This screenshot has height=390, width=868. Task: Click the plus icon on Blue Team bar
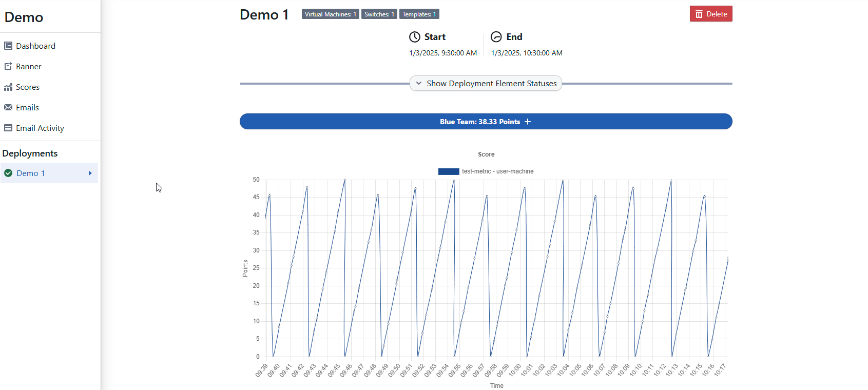528,122
